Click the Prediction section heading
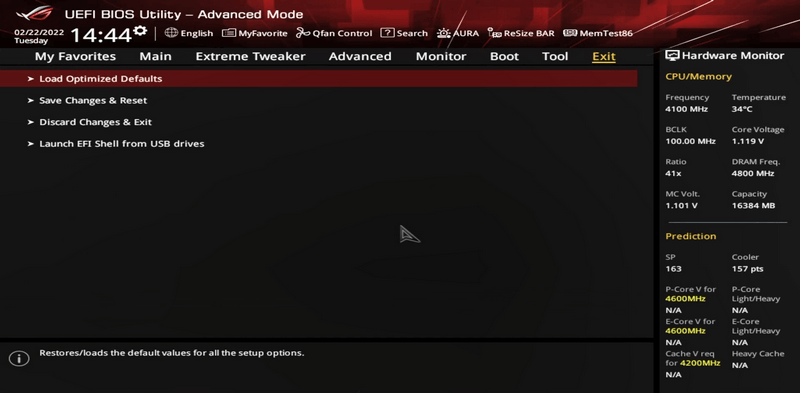The image size is (800, 393). (691, 236)
